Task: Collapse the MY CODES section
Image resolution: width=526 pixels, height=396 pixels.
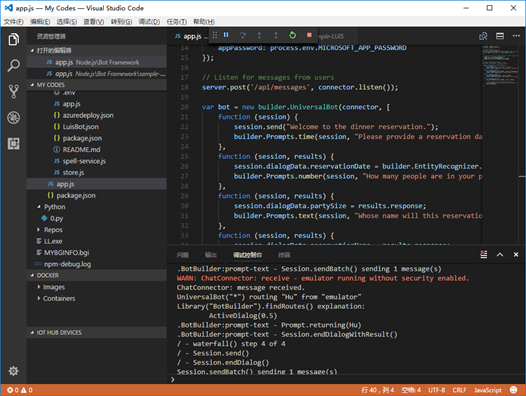Action: pos(97,85)
